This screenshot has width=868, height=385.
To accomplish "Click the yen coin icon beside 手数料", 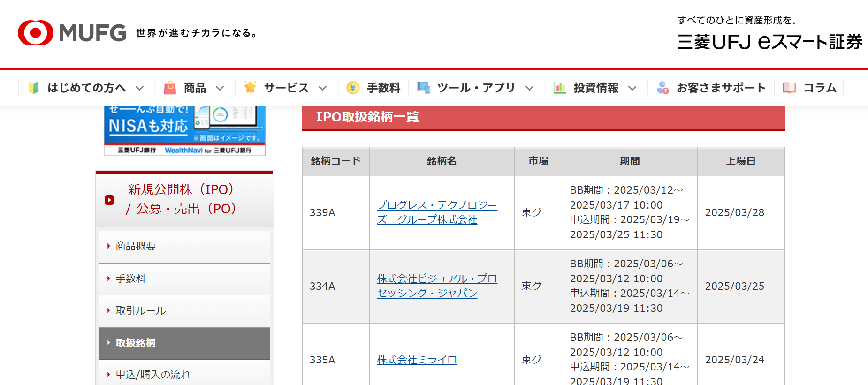I will click(x=353, y=88).
